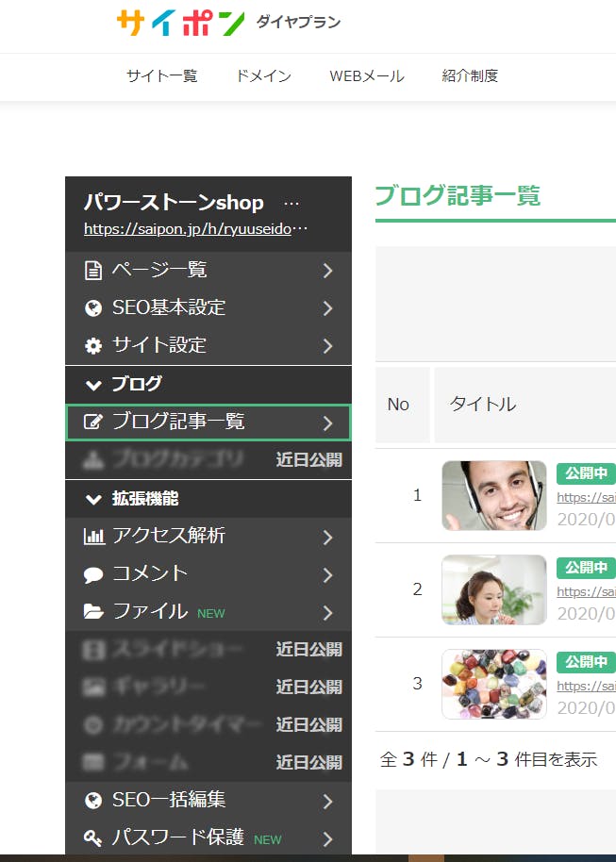This screenshot has width=616, height=862.
Task: Open the サイト一覧 menu
Action: coord(161,75)
